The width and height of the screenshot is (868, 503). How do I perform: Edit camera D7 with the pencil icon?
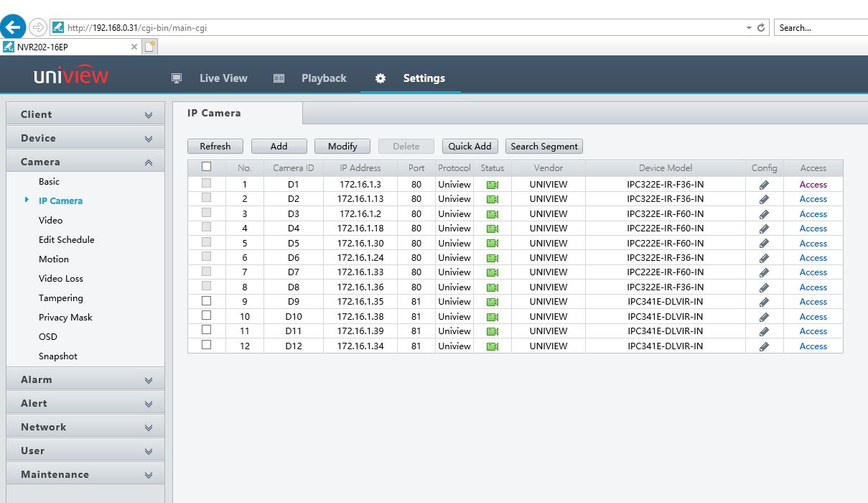coord(764,272)
